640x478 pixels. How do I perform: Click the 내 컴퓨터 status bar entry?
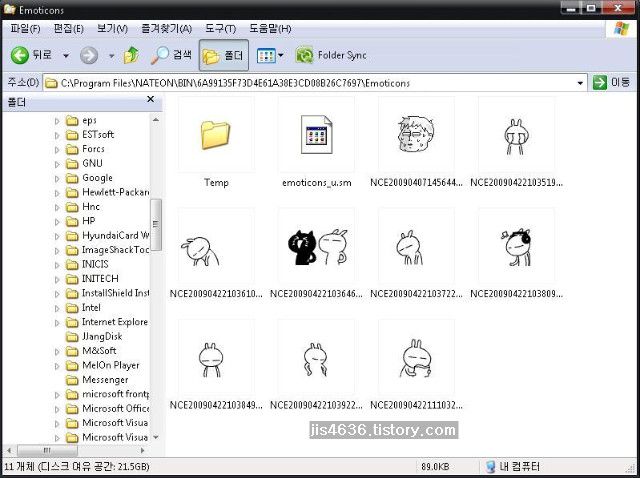pos(513,467)
